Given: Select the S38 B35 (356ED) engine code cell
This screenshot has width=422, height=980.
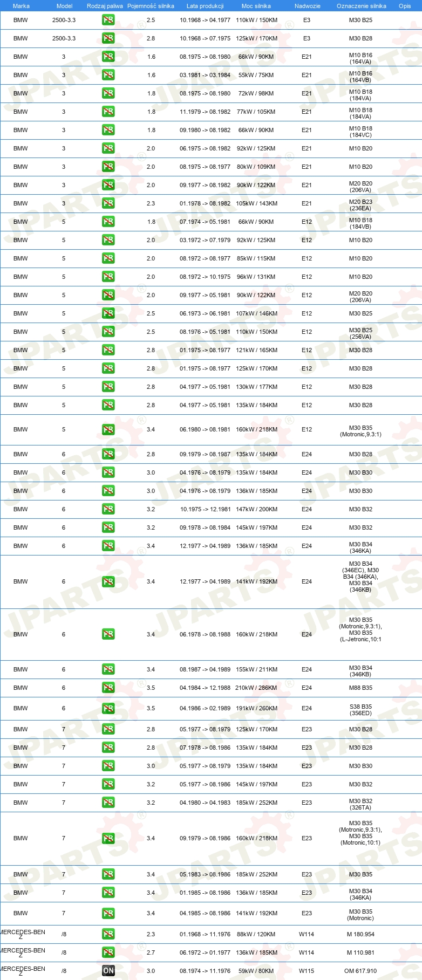Looking at the screenshot, I should click(x=360, y=709).
